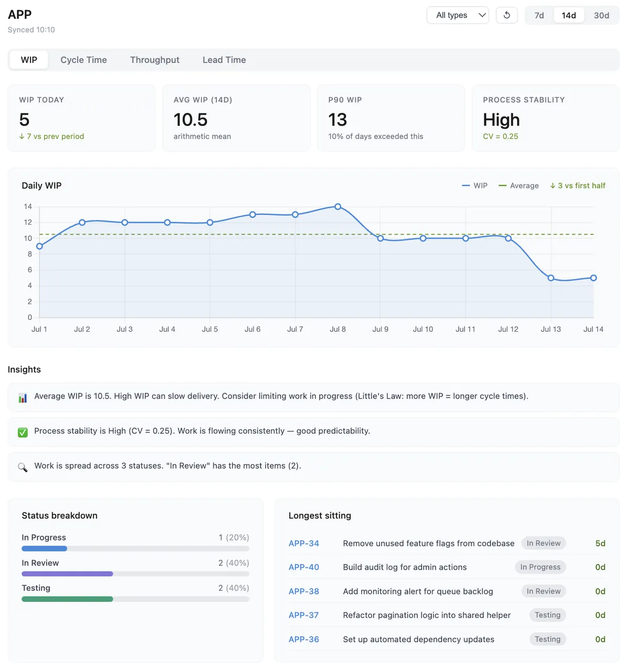Viewport: 629px width, 672px height.
Task: Open issue link APP-37
Action: pos(303,615)
